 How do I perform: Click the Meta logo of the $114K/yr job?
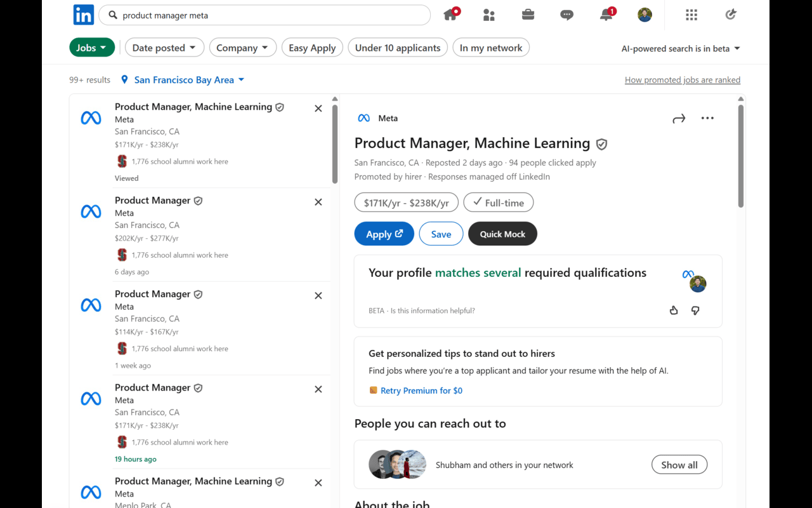point(91,305)
